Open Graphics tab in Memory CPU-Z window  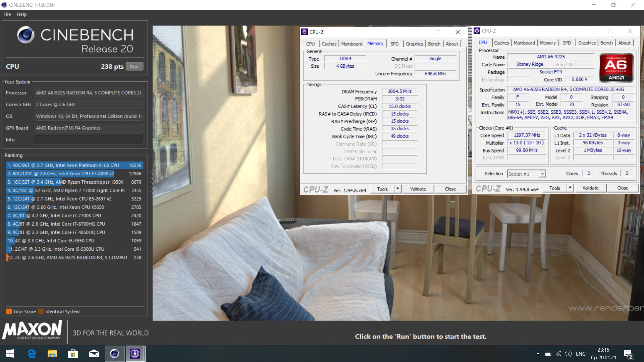tap(415, 44)
